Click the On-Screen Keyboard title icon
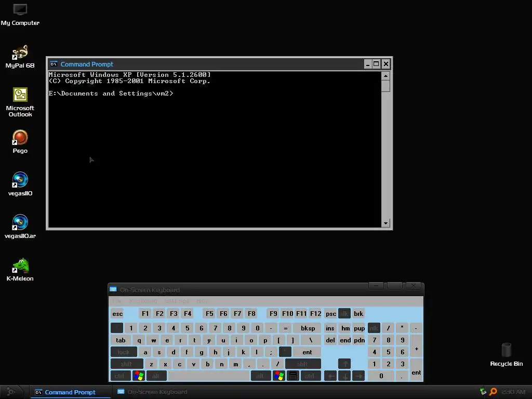The height and width of the screenshot is (399, 532). point(113,289)
